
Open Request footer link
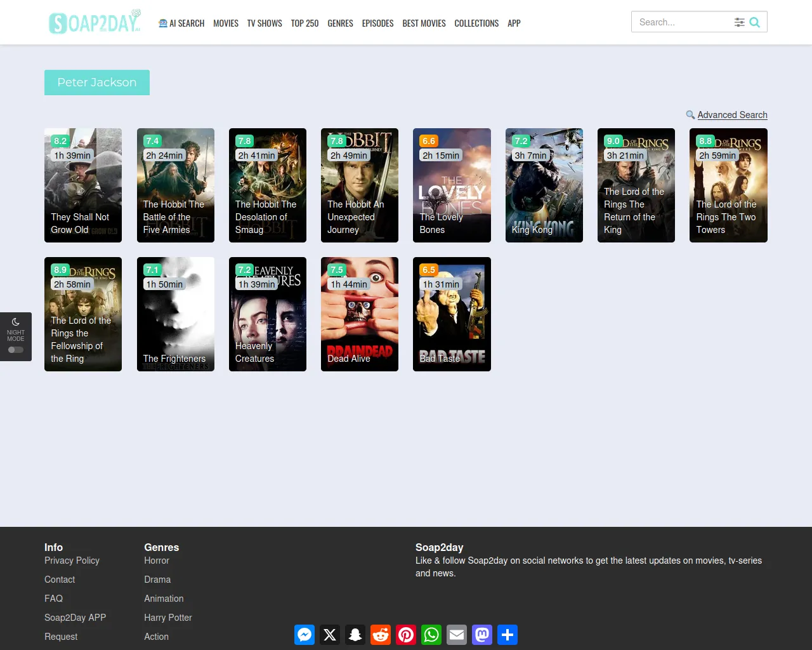(61, 637)
